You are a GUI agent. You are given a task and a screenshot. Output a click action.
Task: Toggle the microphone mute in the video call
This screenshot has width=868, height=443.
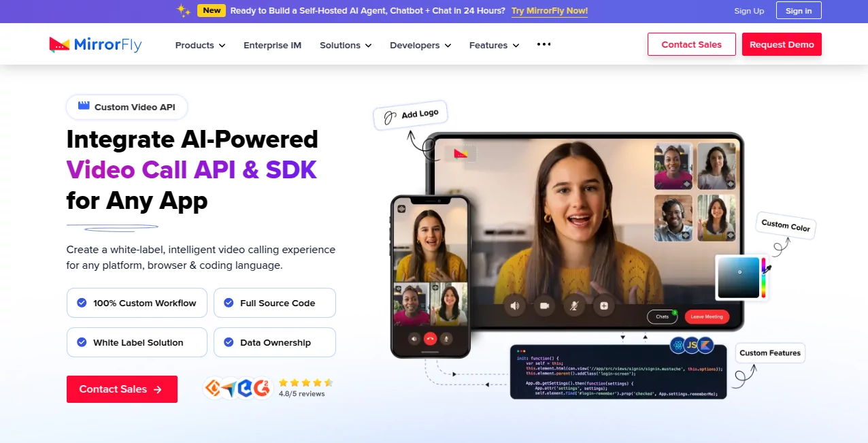coord(574,306)
